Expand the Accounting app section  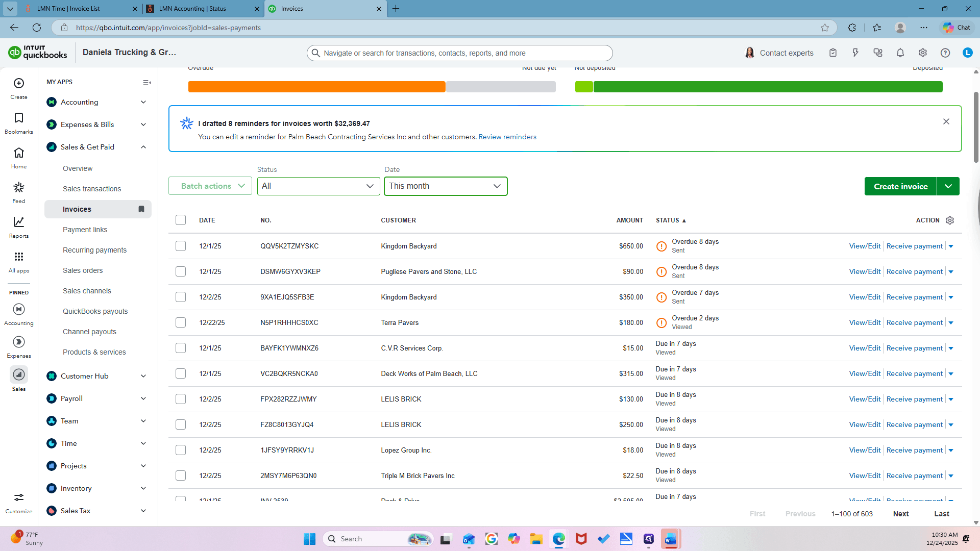(143, 102)
